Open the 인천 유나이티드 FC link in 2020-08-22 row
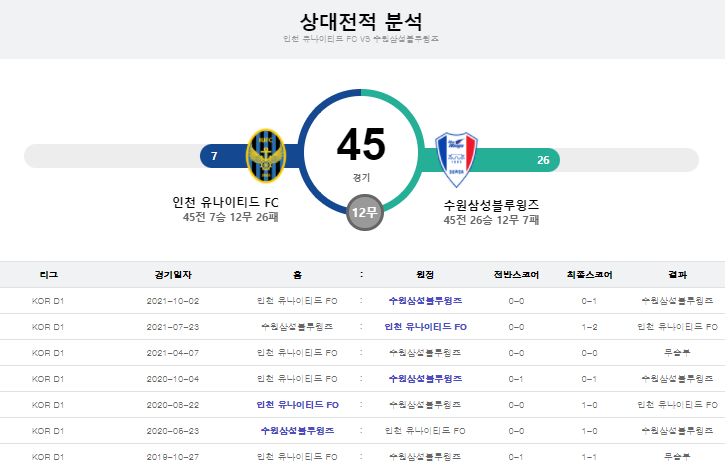Viewport: 725px width, 469px height. pos(297,405)
